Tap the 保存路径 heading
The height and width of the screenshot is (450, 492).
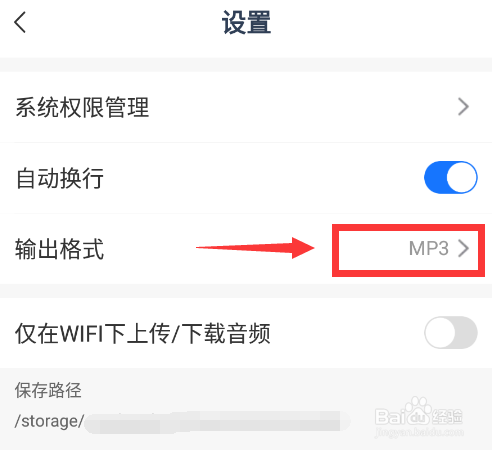[x=48, y=390]
